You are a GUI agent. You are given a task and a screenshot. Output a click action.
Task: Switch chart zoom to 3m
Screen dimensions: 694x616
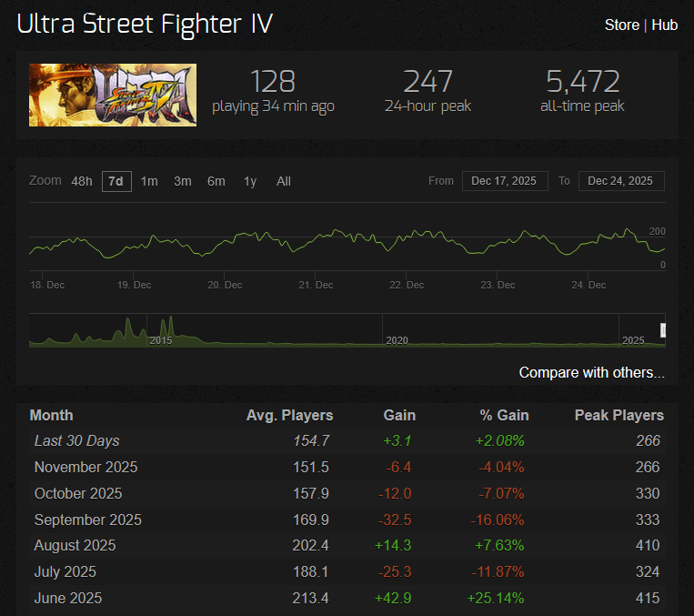point(183,181)
